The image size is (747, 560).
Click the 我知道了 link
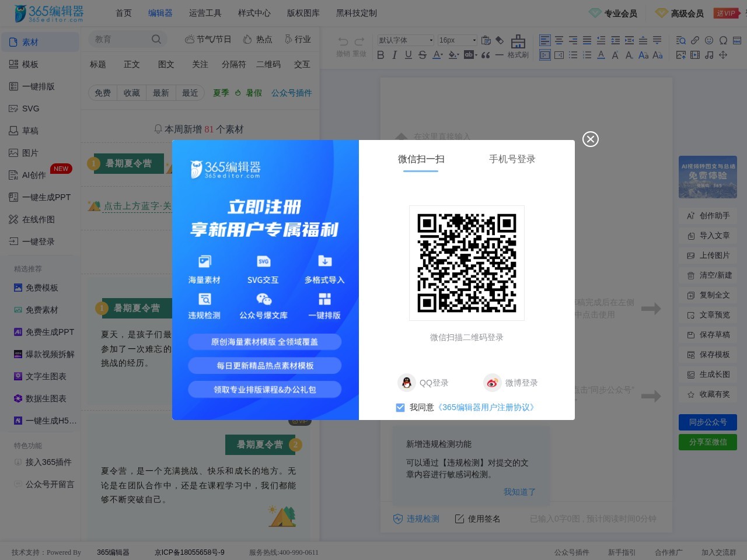coord(519,492)
